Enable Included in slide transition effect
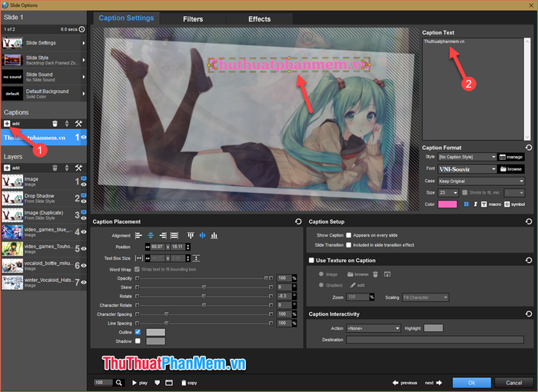Screen dimensions: 538x392 pyautogui.click(x=349, y=245)
